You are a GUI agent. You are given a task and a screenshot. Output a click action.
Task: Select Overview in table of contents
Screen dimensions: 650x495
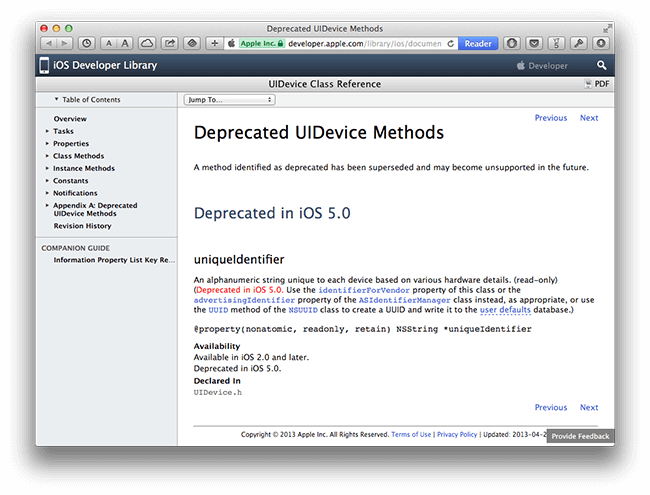click(70, 119)
